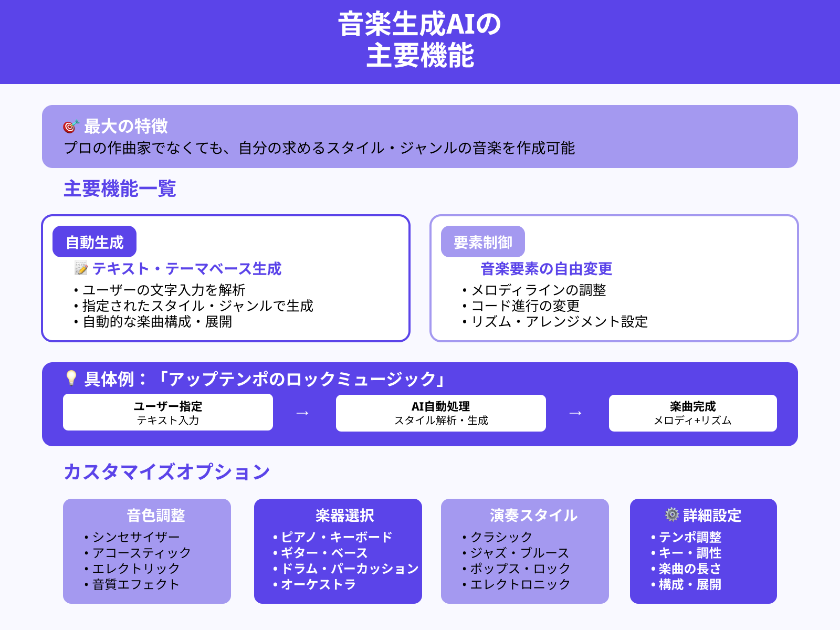Click the bullet エレクトリック

pos(132,569)
